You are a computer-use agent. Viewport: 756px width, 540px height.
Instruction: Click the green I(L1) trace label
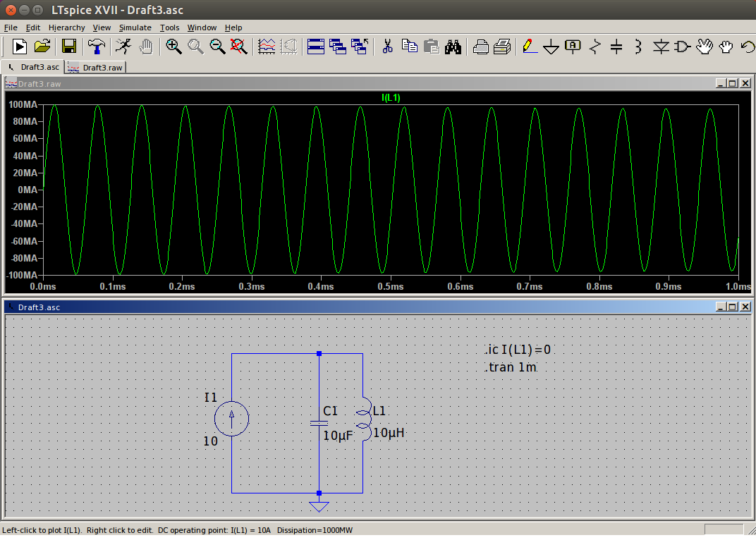point(391,97)
